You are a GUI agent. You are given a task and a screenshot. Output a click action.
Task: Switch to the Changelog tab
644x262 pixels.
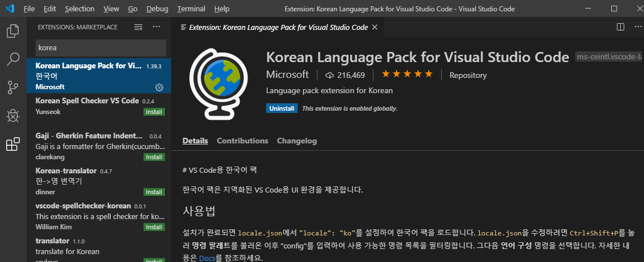tap(297, 141)
